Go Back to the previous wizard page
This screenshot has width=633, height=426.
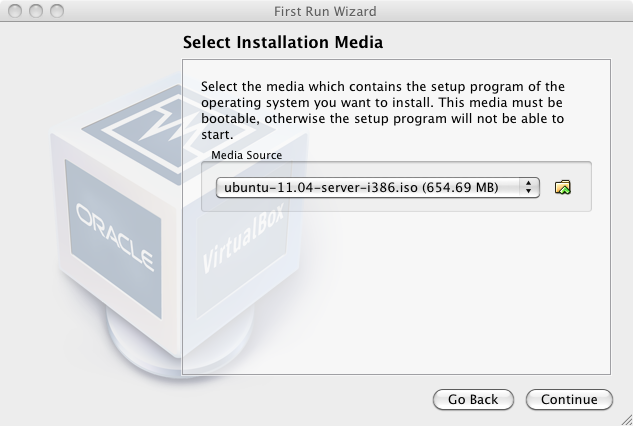tap(473, 399)
